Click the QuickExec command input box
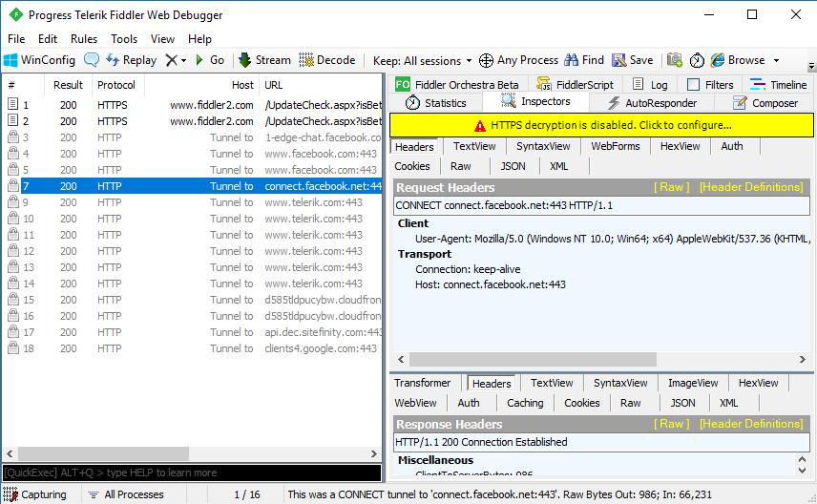 click(x=192, y=472)
